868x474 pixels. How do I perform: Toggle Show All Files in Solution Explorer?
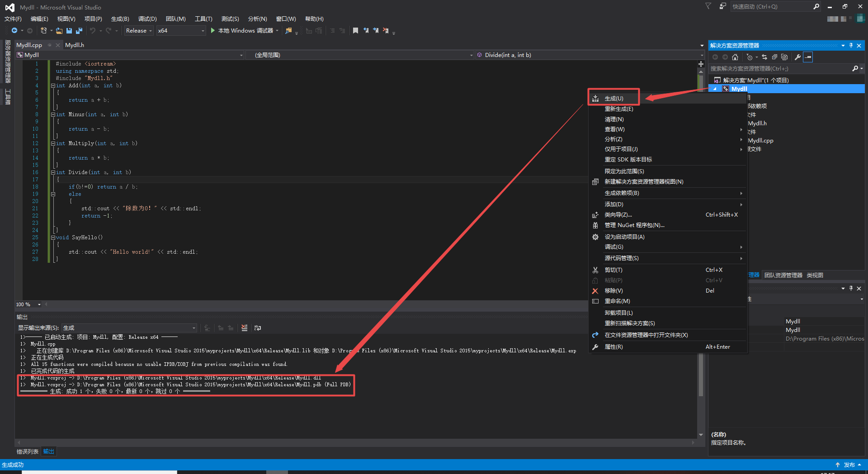coord(784,57)
